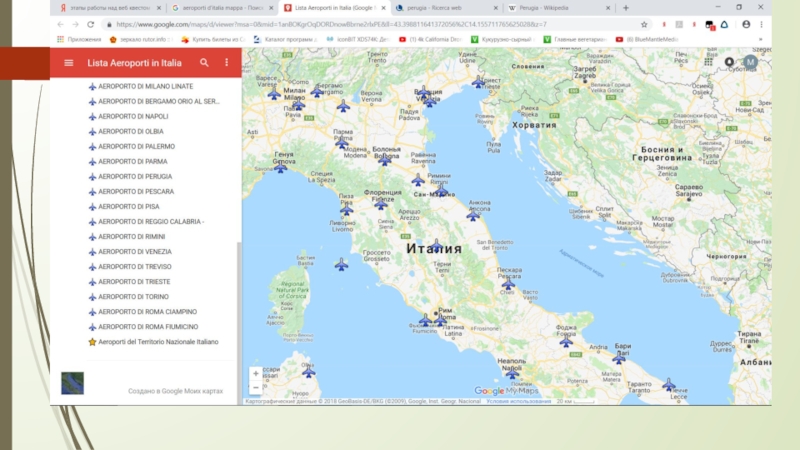The image size is (800, 450).
Task: Select AEROPORTO DI PERUGIA in the list
Action: [x=135, y=176]
